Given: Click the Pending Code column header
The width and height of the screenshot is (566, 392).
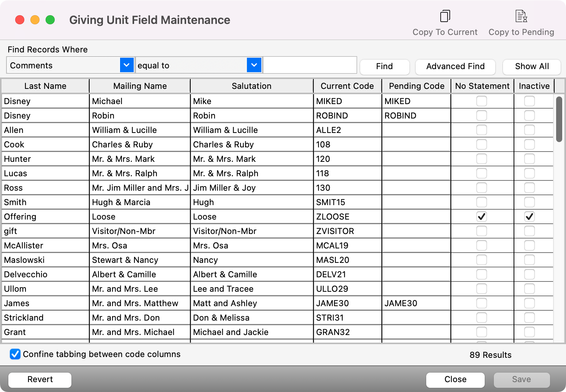Looking at the screenshot, I should tap(416, 86).
